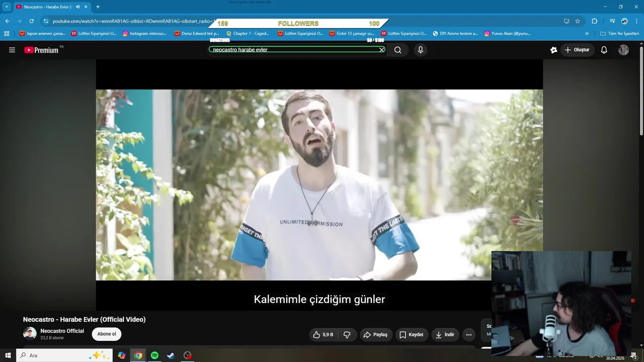View site information in the address bar
644x362 pixels.
coord(46,21)
